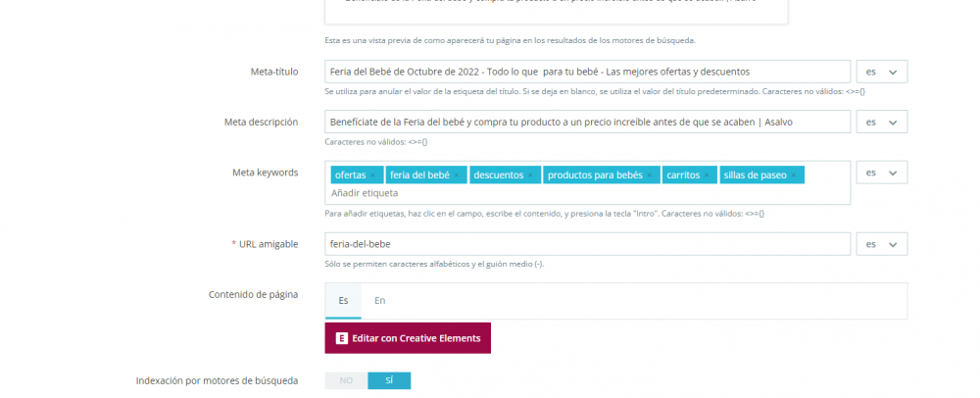The image size is (980, 398).
Task: Remove the 'ofertas' keyword tag
Action: 373,175
